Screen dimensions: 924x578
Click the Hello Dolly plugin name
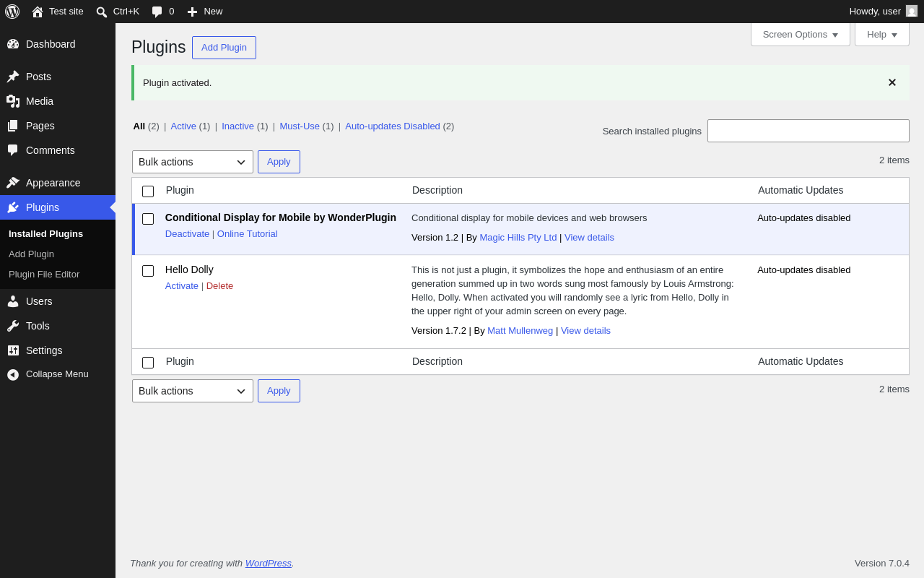(189, 269)
